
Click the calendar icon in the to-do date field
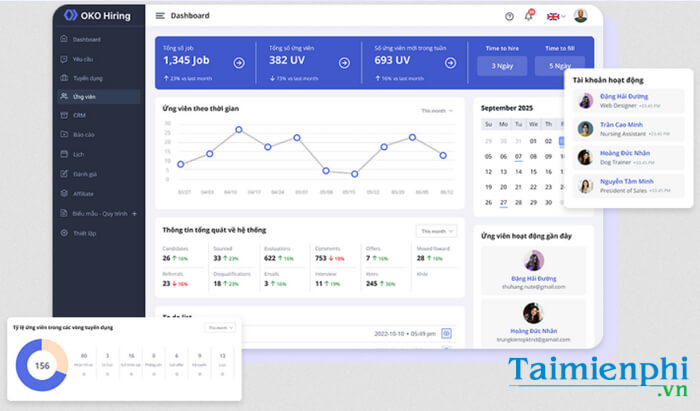447,333
